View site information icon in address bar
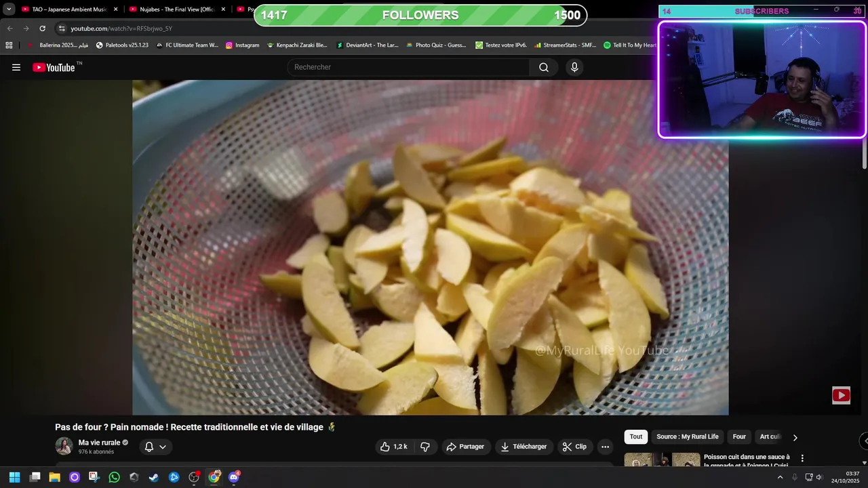 tap(62, 28)
